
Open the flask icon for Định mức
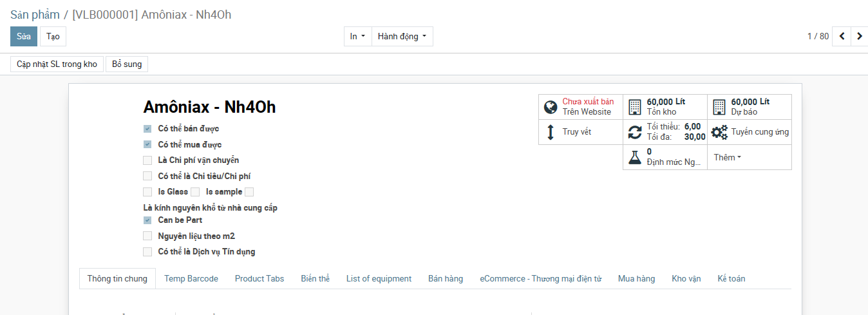click(x=635, y=157)
